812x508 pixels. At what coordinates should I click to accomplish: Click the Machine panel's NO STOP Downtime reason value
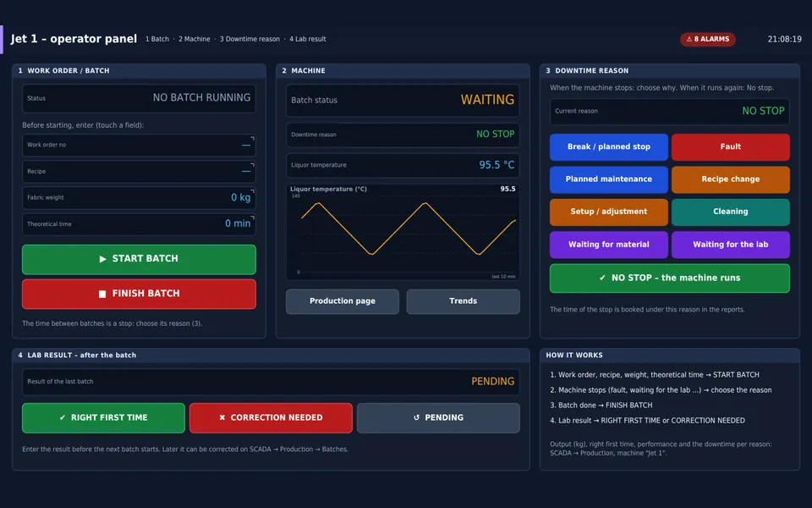pyautogui.click(x=495, y=135)
